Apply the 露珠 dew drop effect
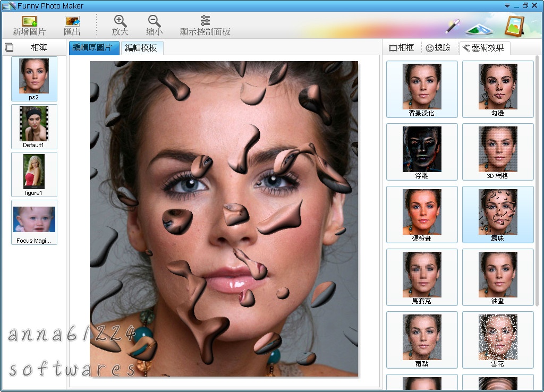 click(498, 215)
